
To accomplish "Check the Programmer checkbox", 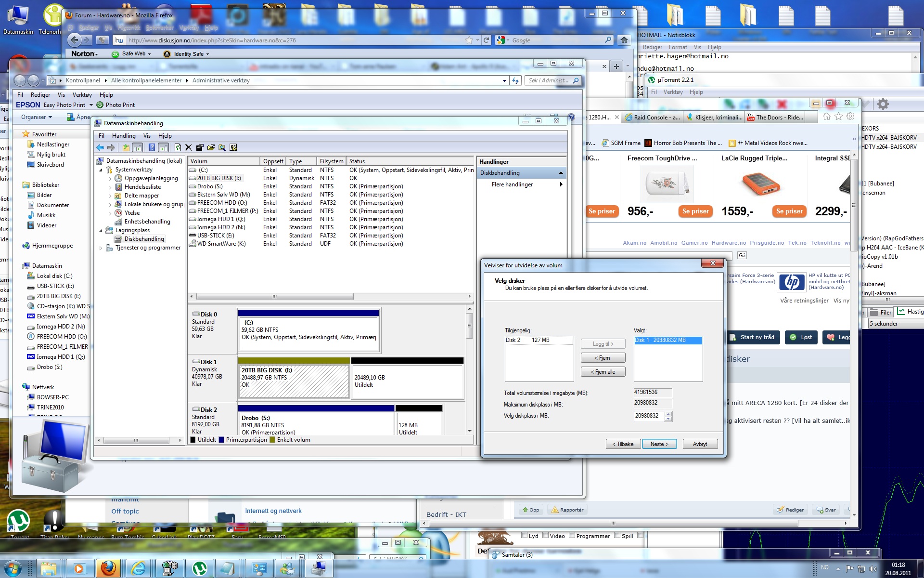I will (572, 535).
